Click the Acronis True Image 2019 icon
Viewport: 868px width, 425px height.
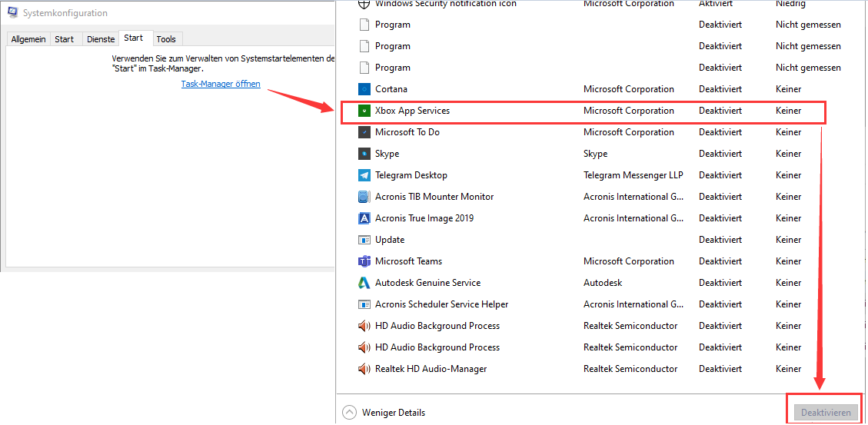364,218
